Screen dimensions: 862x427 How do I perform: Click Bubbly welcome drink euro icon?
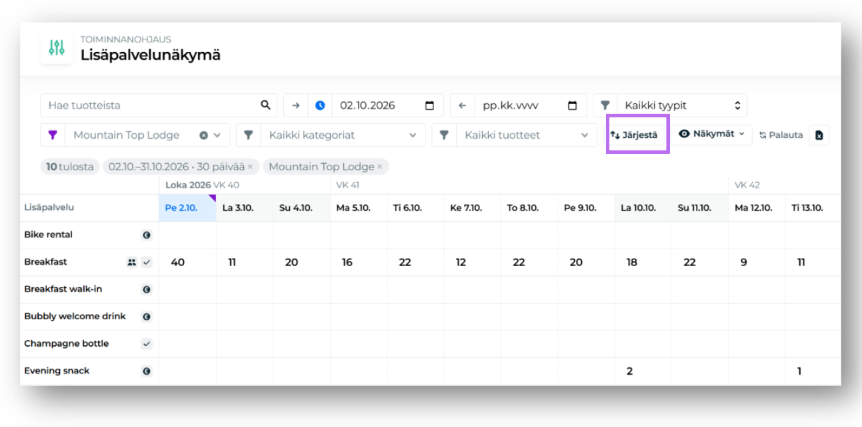(x=146, y=317)
